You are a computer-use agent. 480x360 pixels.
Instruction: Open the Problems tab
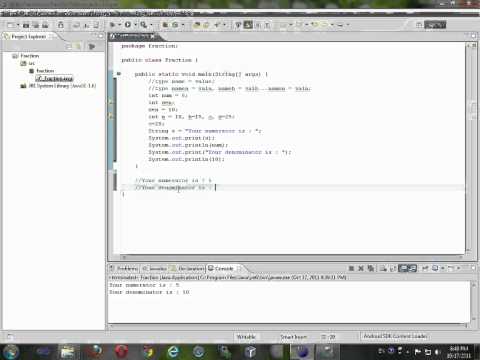[123, 268]
